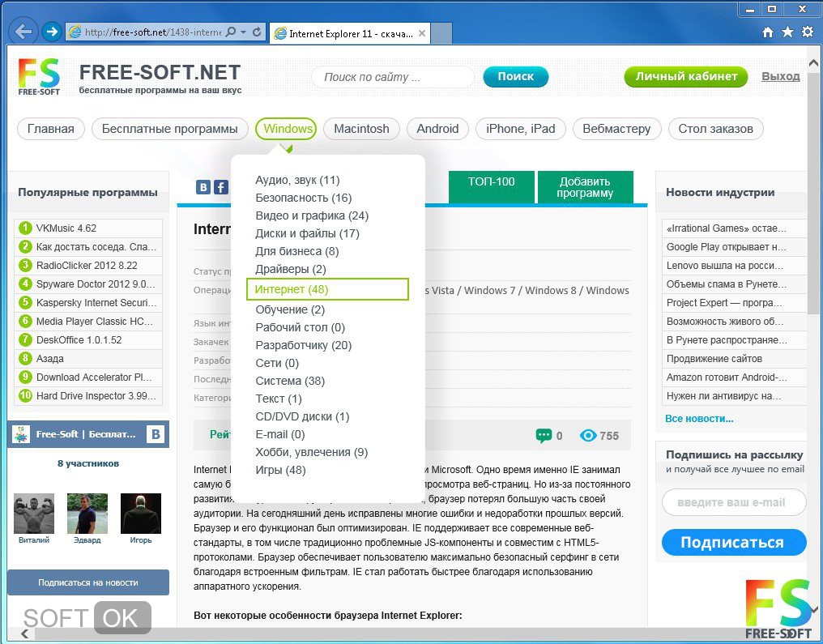Open browser Tools gear icon
The width and height of the screenshot is (823, 644).
(x=808, y=32)
